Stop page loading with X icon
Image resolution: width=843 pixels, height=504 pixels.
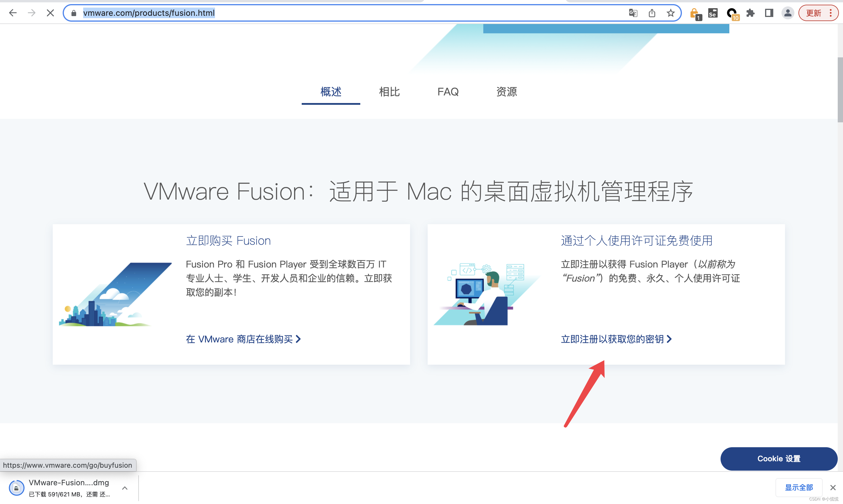[x=50, y=13]
